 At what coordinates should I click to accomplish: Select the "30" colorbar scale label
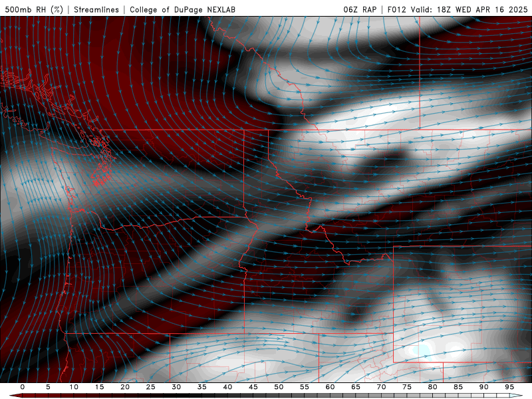pos(176,387)
